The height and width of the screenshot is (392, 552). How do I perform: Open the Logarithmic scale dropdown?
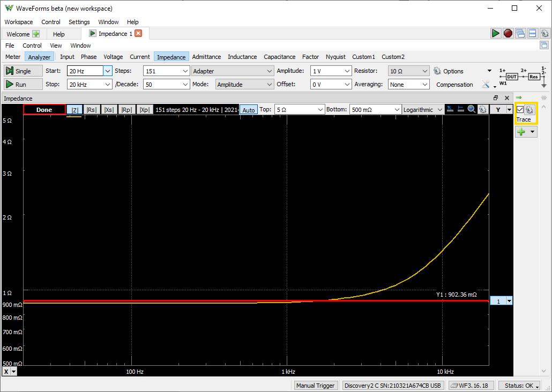(422, 109)
